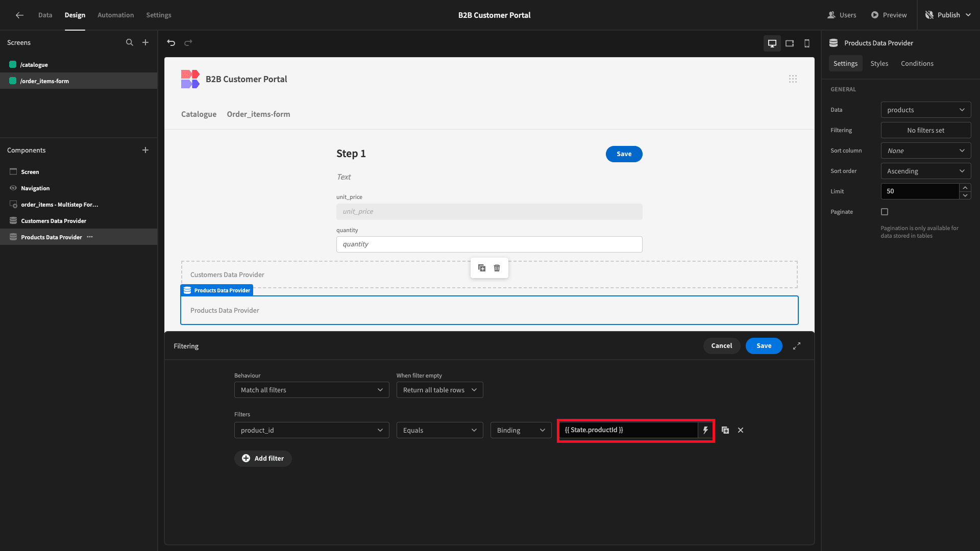Search screens with magnifier icon

[x=130, y=43]
